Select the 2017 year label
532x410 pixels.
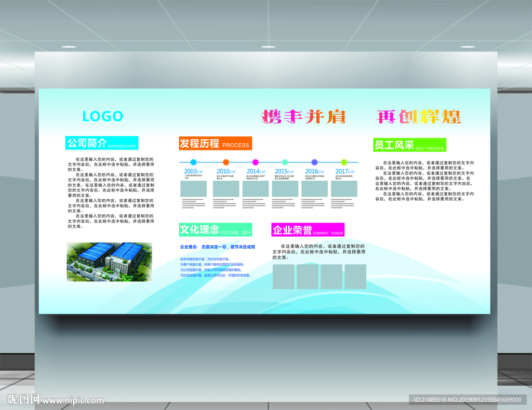345,171
